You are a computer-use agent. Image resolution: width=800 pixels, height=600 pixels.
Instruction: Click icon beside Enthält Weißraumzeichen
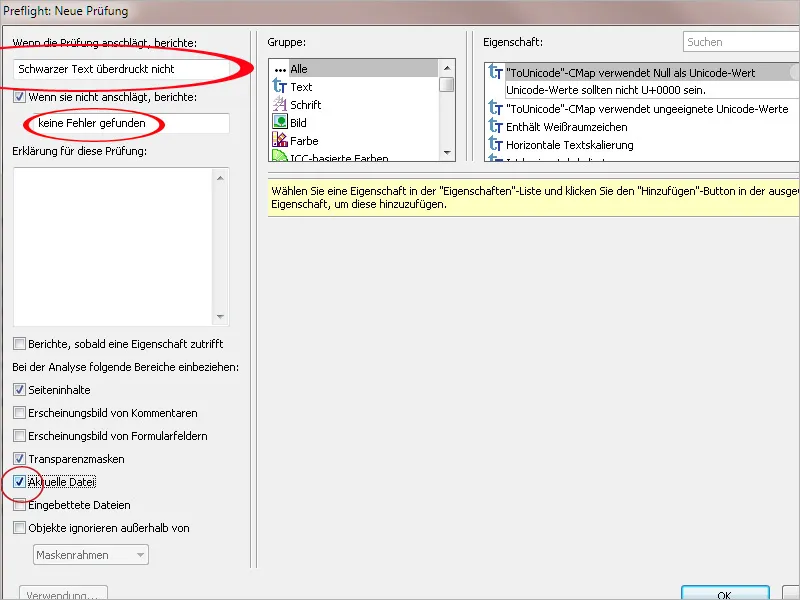[x=495, y=126]
